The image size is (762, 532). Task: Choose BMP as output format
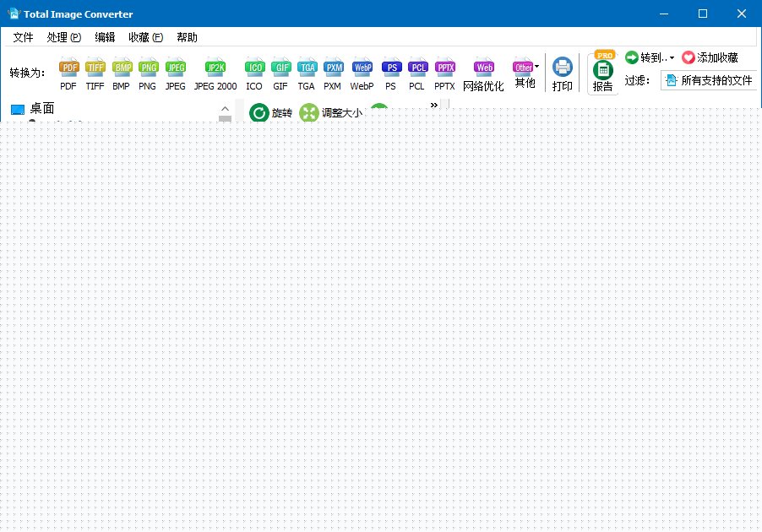[x=121, y=73]
